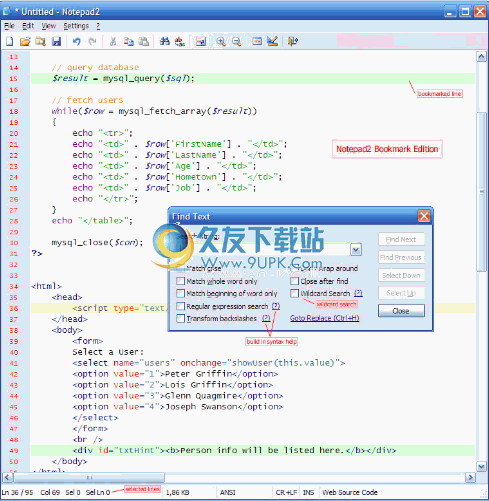The height and width of the screenshot is (501, 489).
Task: Click the 'mysql_close($con);' code line
Action: (x=97, y=242)
